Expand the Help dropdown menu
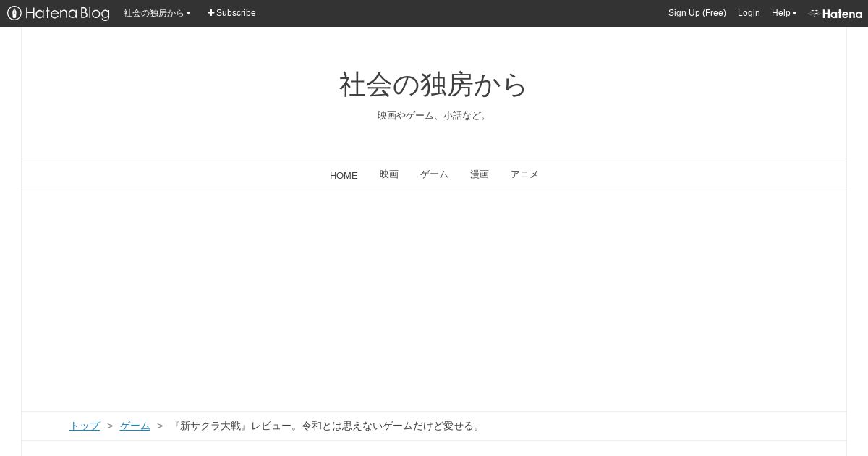 coord(784,13)
